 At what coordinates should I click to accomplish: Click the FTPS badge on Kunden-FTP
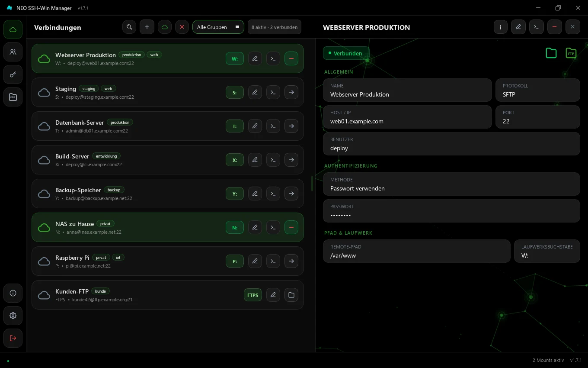pos(253,295)
